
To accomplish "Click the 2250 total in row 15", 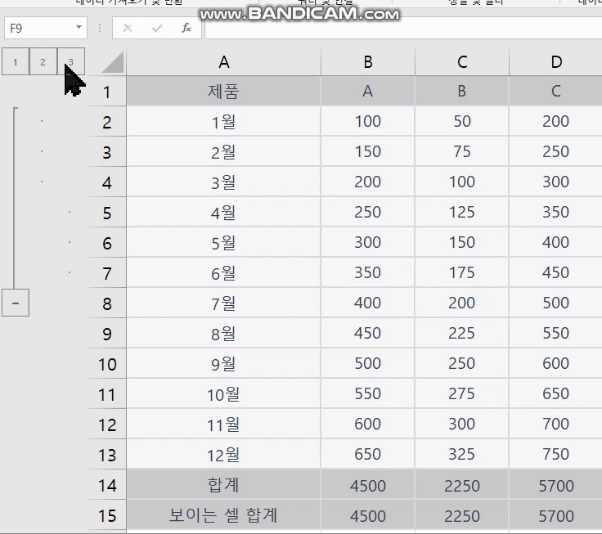I will (462, 515).
